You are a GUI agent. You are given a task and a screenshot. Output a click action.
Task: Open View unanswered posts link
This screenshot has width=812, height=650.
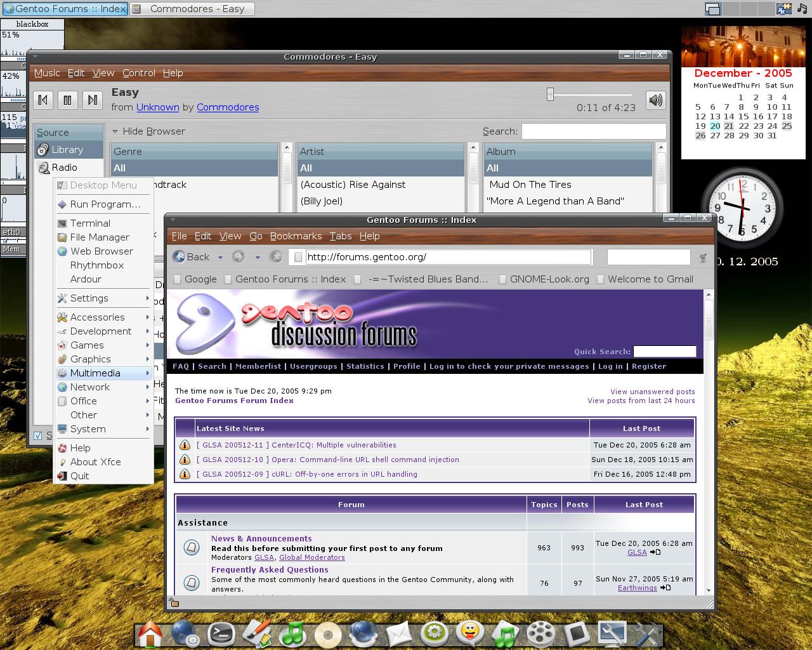click(653, 392)
